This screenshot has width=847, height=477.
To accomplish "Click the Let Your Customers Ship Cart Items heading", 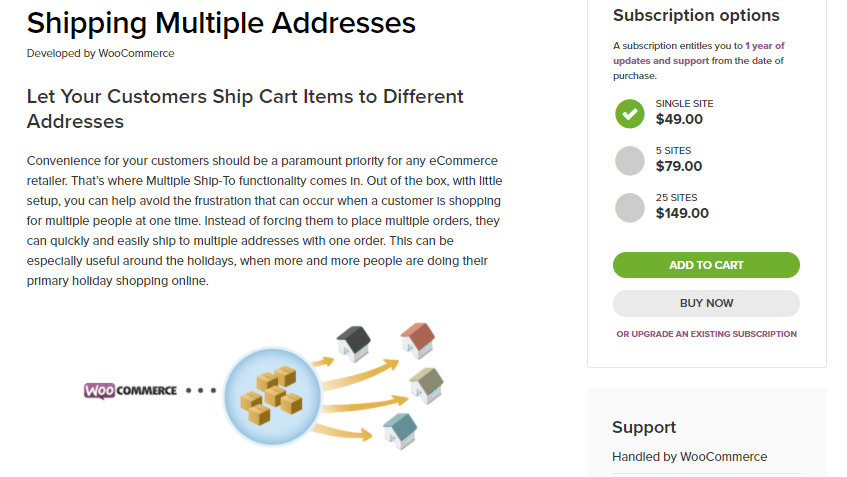I will click(245, 109).
